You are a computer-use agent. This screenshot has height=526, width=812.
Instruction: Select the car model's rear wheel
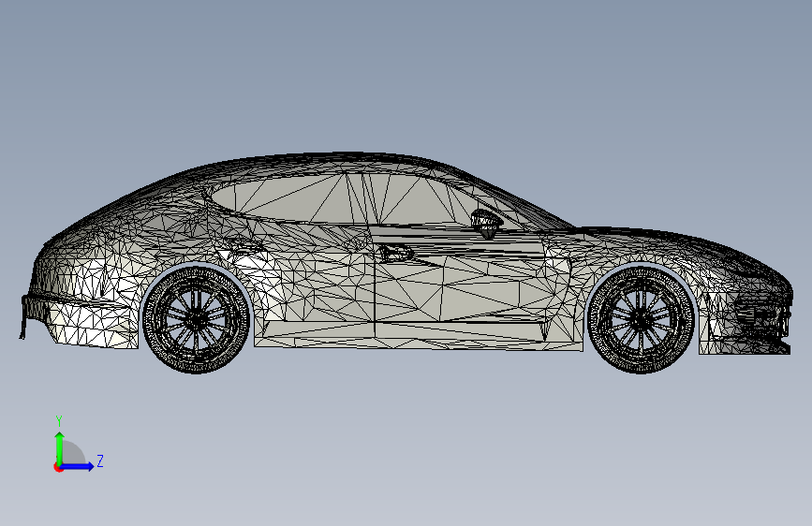tap(196, 320)
